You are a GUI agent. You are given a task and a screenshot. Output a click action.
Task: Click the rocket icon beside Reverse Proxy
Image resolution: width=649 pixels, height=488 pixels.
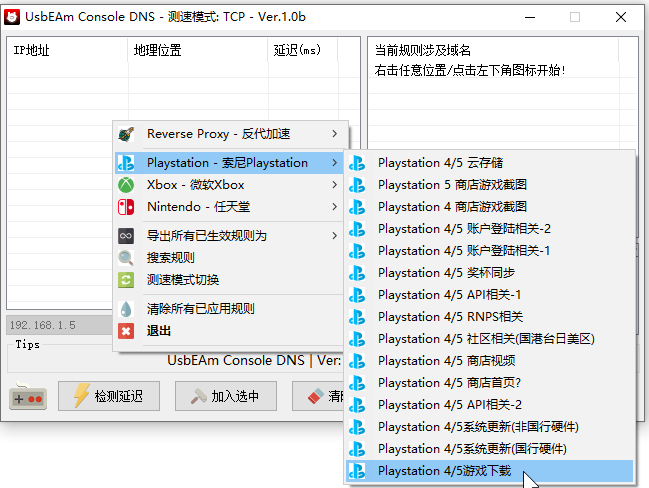[x=126, y=134]
